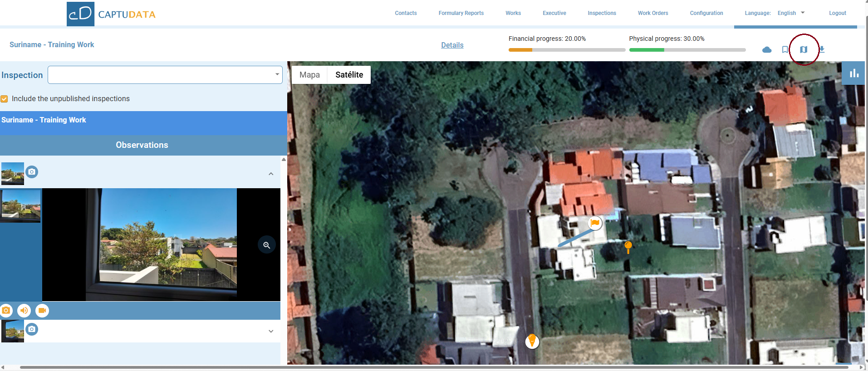Open the bar chart statistics panel
868x371 pixels.
[854, 73]
